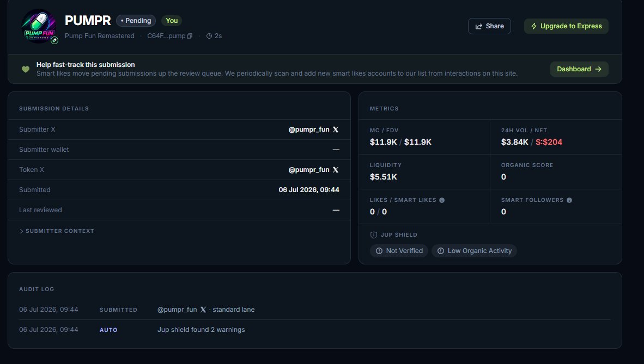
Task: Click the Organic Score value 0
Action: [503, 177]
